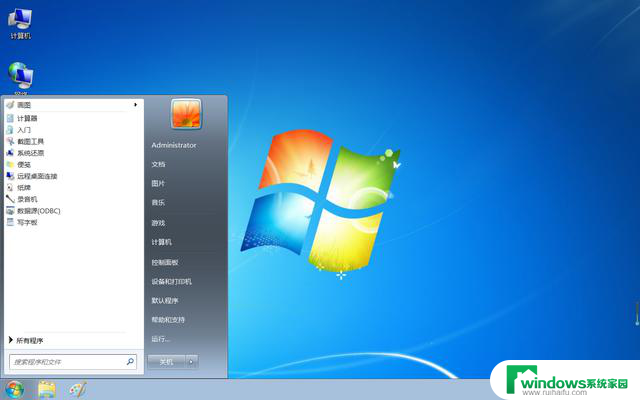The image size is (640, 400).
Task: Expand the 画图 jump list arrow
Action: click(x=135, y=105)
